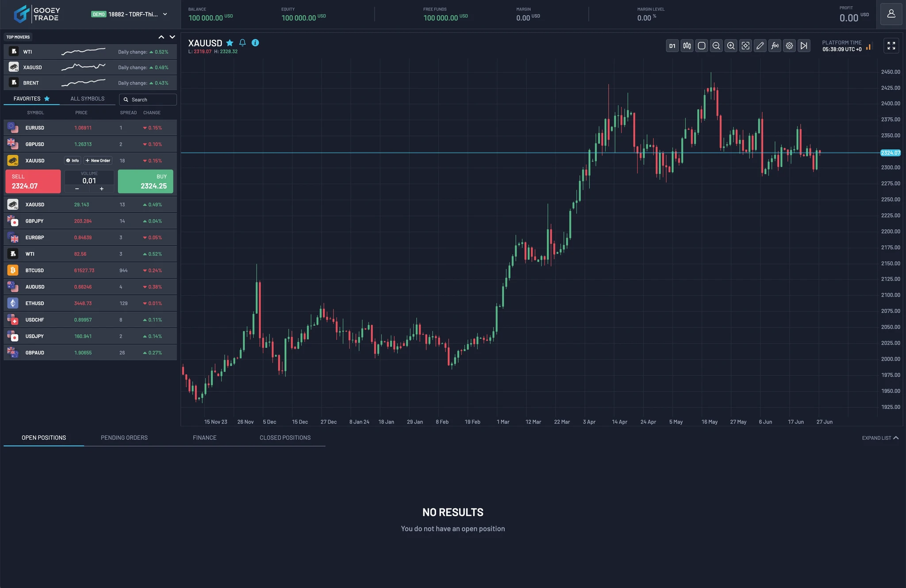Toggle the D1 timeframe button

click(672, 46)
